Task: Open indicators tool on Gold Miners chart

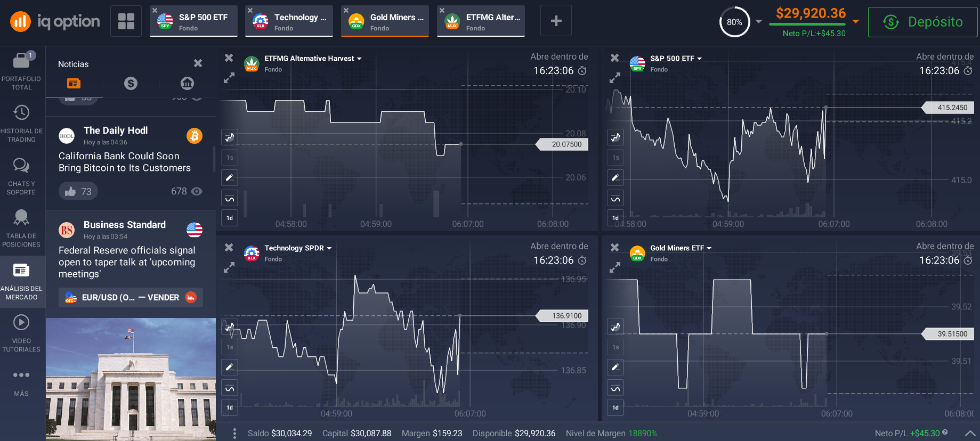Action: tap(615, 389)
